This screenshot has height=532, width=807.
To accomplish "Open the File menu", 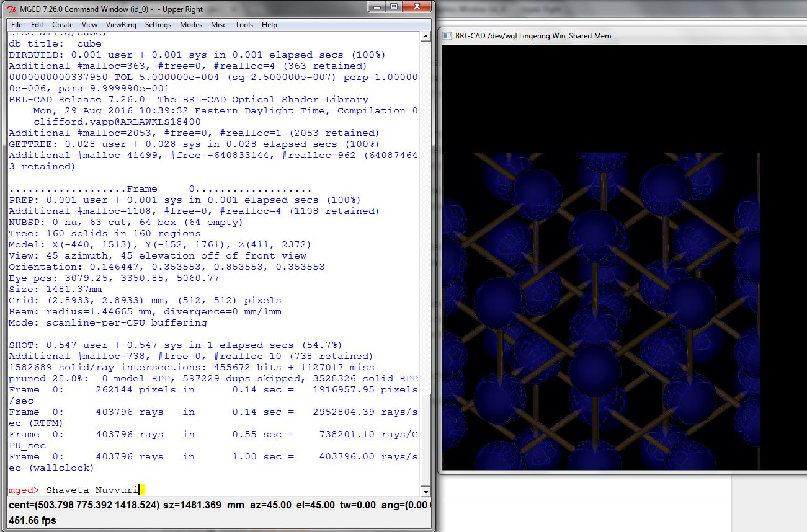I will tap(17, 25).
